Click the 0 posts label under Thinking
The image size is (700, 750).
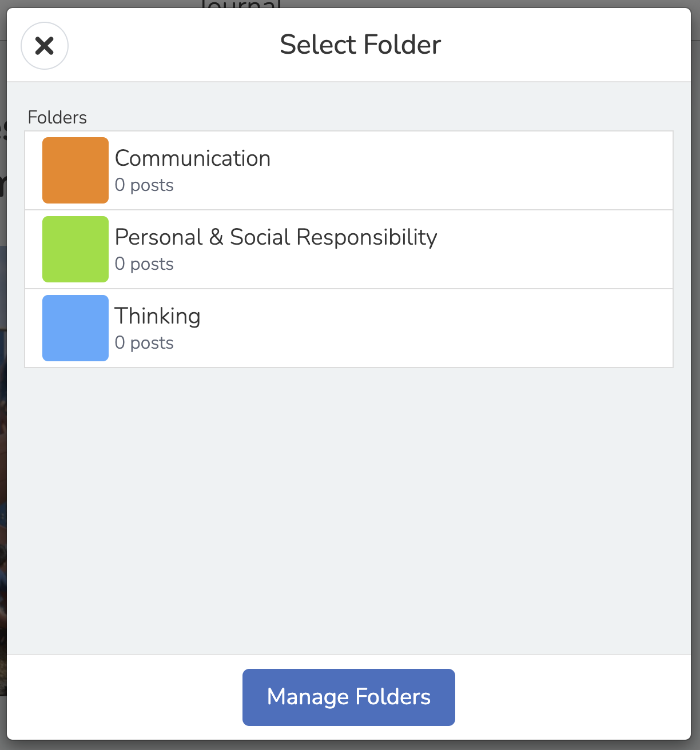tap(145, 342)
